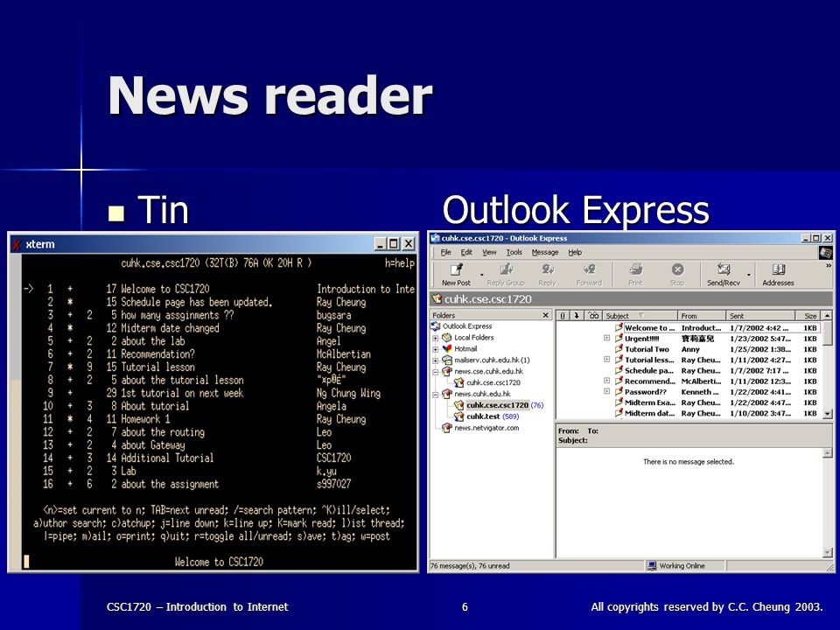The image size is (840, 630).
Task: Sort messages by Size column
Action: click(x=808, y=316)
